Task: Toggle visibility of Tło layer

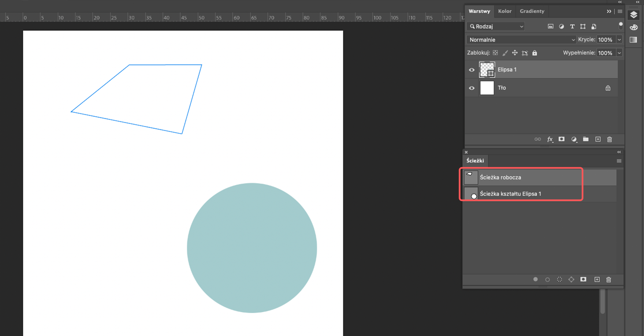Action: pos(472,88)
